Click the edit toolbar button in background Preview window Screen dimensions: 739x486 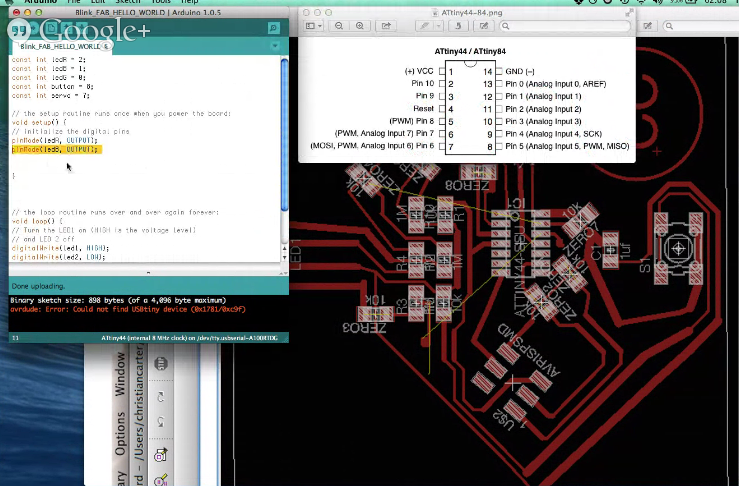(648, 26)
